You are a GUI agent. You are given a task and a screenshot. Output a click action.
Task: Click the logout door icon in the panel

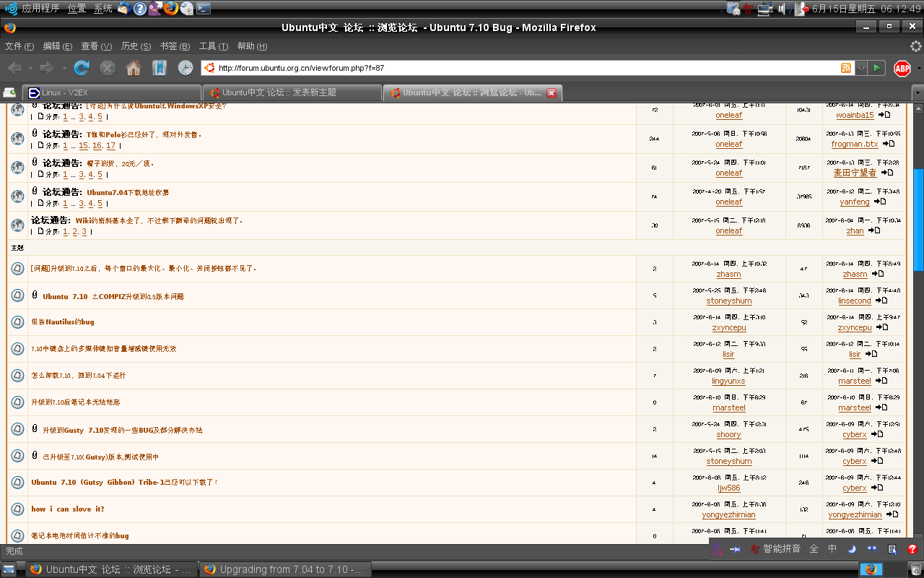(801, 9)
